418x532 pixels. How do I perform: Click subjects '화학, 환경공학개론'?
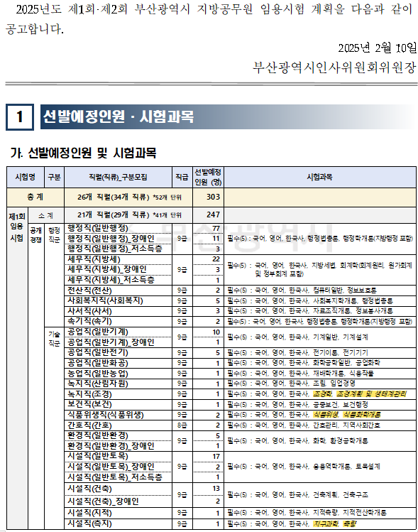click(341, 441)
